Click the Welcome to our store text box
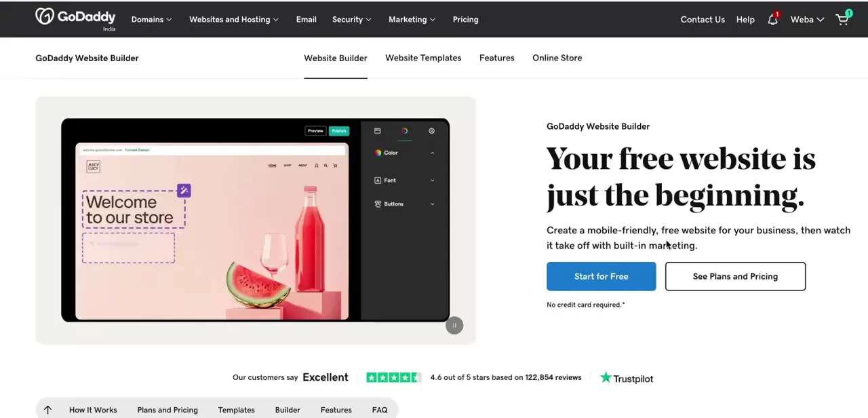 [134, 210]
